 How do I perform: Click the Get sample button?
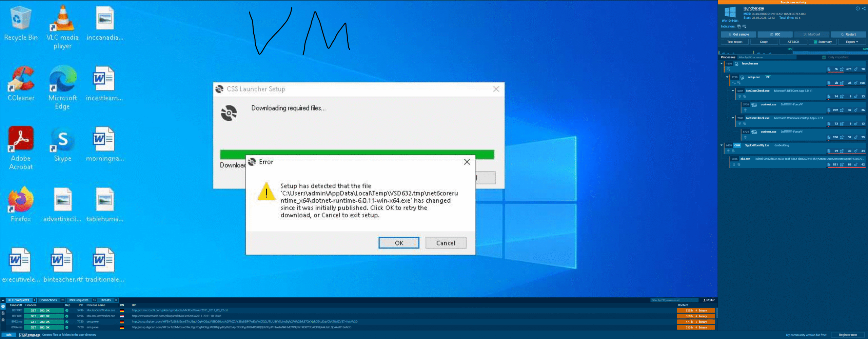coord(738,35)
